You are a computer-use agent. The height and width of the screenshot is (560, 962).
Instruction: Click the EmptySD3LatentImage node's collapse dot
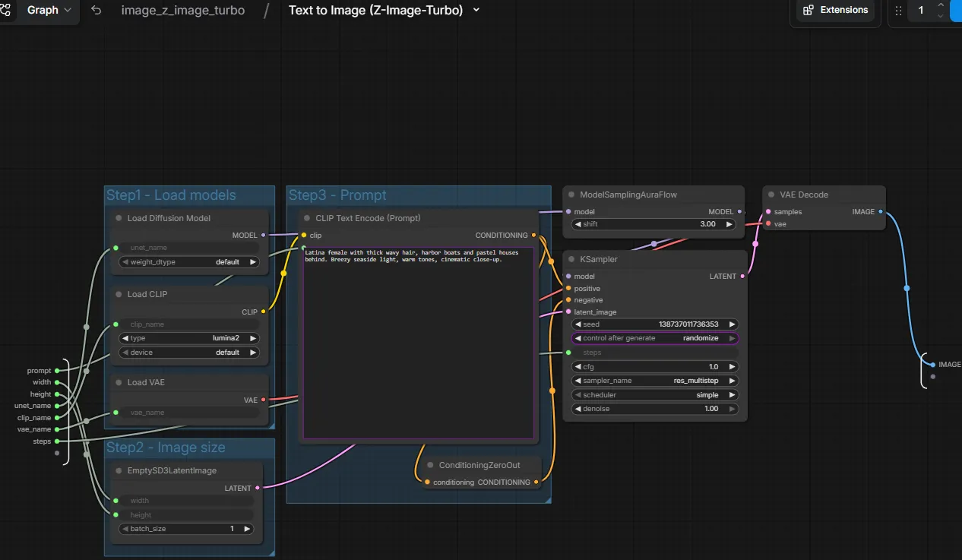[x=119, y=470]
